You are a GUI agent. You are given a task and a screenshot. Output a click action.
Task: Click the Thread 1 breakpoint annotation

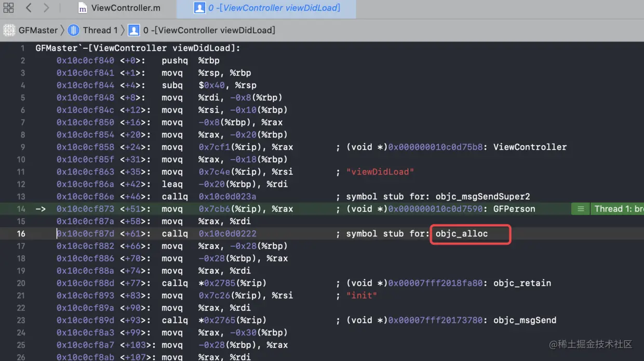619,209
